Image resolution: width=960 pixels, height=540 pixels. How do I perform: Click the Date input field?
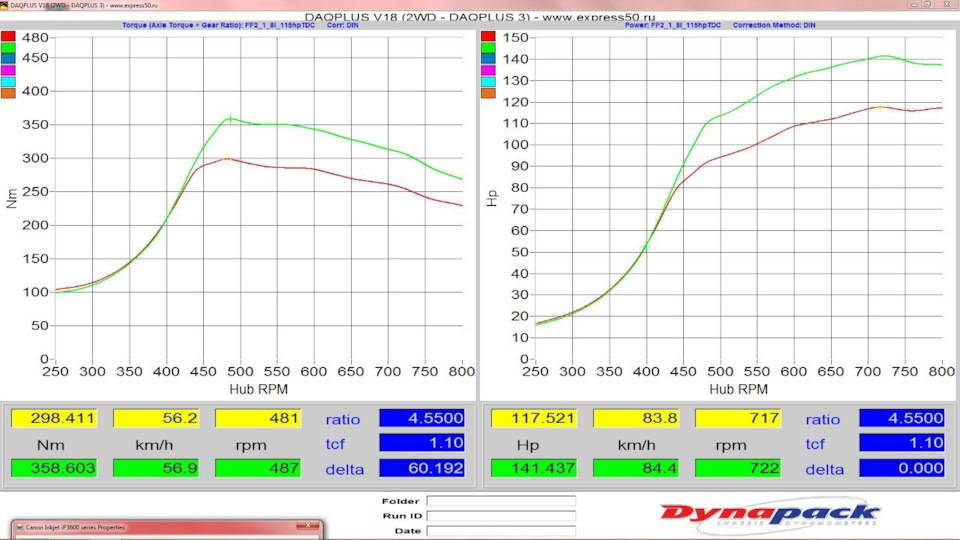[501, 531]
